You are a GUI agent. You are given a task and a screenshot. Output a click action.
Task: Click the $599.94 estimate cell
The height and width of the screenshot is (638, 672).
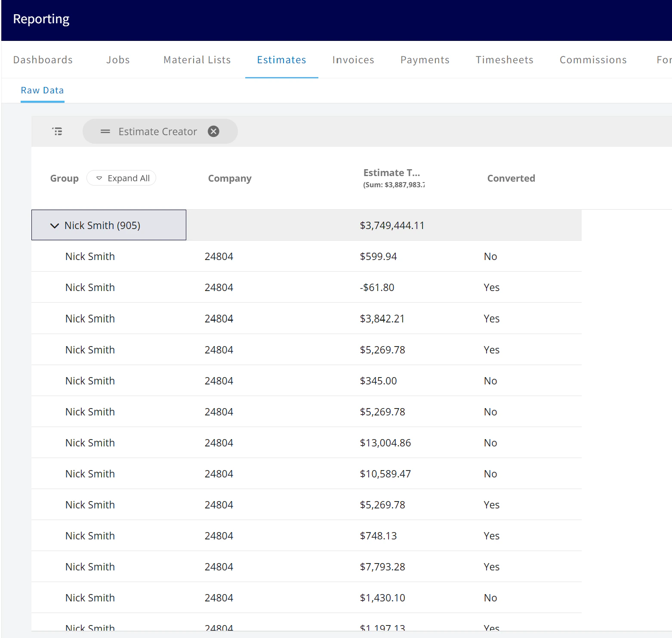[x=378, y=257]
